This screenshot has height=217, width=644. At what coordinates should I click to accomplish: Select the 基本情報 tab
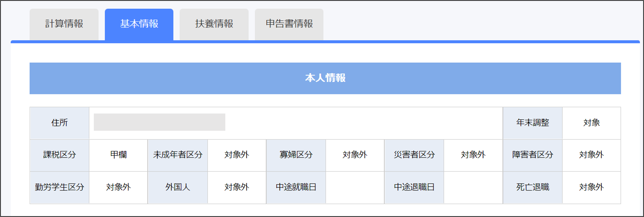(x=139, y=24)
